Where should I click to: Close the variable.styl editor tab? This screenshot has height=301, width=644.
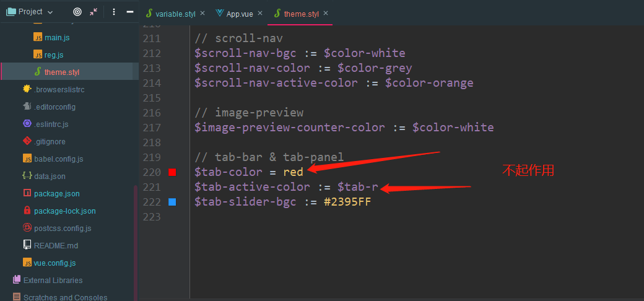[x=202, y=13]
